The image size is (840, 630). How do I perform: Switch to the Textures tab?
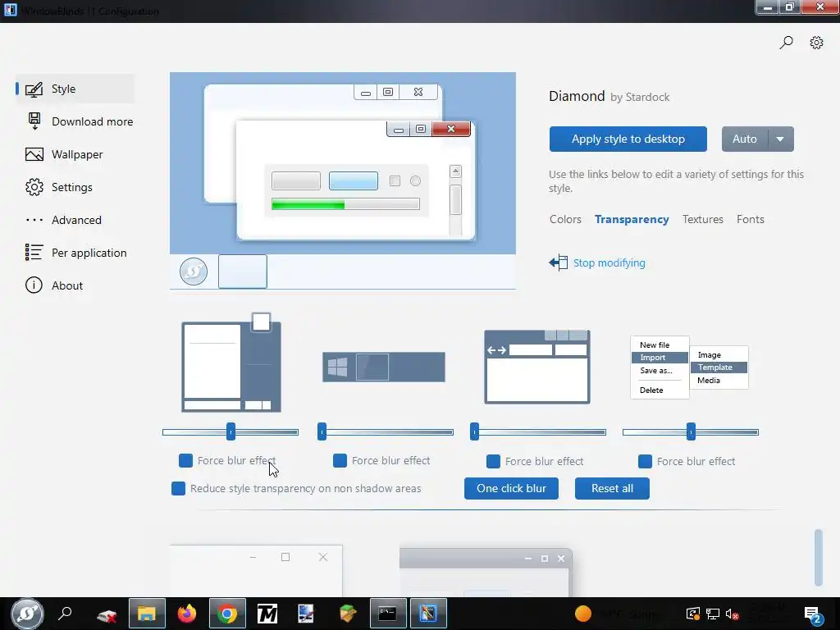(x=702, y=219)
